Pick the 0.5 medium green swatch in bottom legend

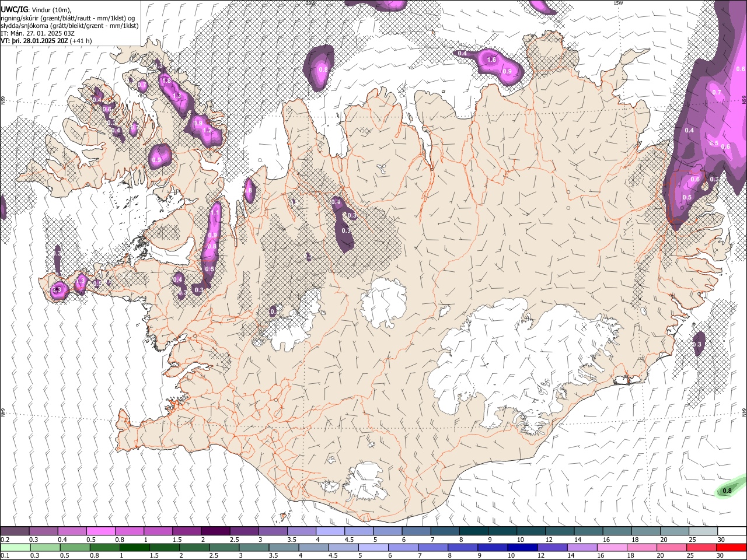75,547
